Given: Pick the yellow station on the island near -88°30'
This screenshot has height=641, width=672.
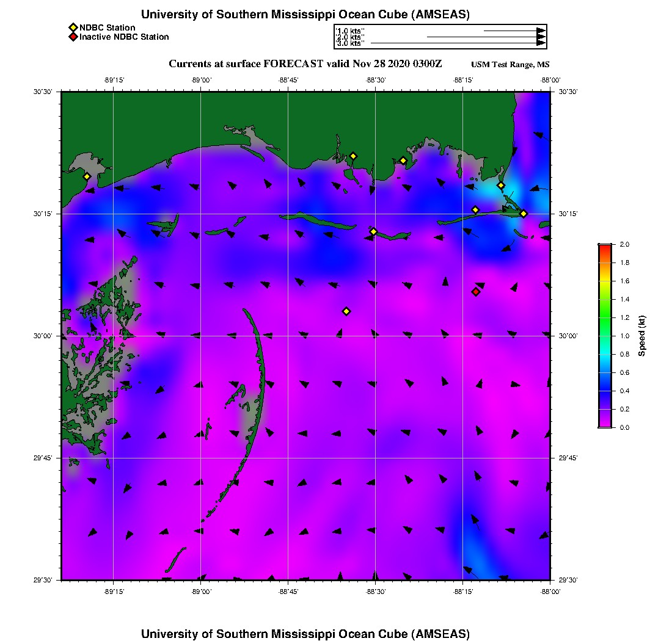Looking at the screenshot, I should tap(374, 231).
